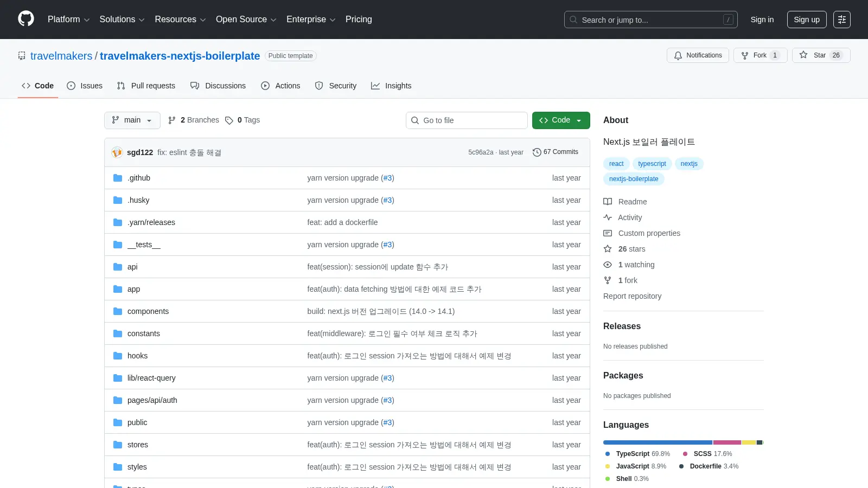
Task: Select the Code tab
Action: pyautogui.click(x=38, y=86)
